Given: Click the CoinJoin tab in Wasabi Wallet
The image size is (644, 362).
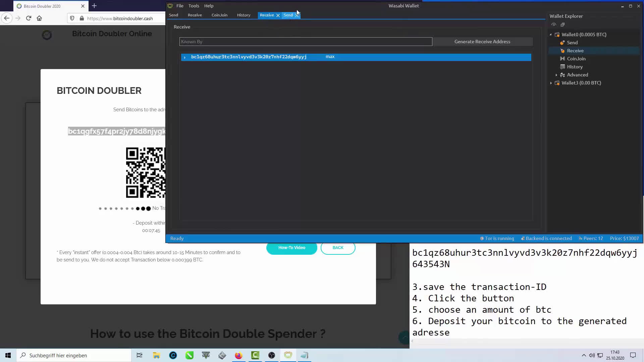Looking at the screenshot, I should (219, 15).
